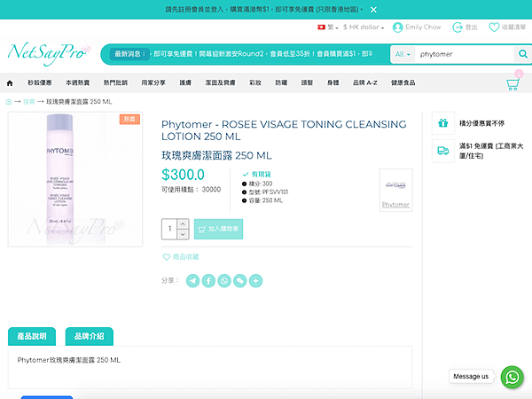Open the 健康食品 menu item
This screenshot has width=532, height=399.
(403, 82)
